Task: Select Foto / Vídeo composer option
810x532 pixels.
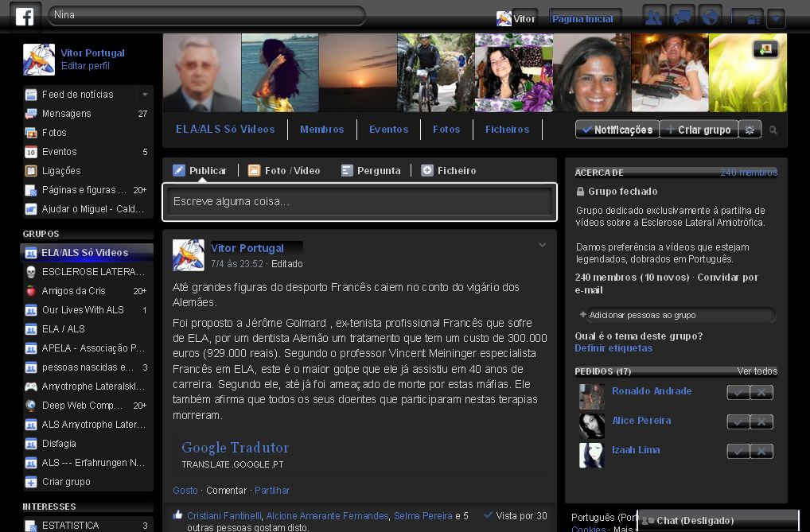Action: [x=284, y=171]
